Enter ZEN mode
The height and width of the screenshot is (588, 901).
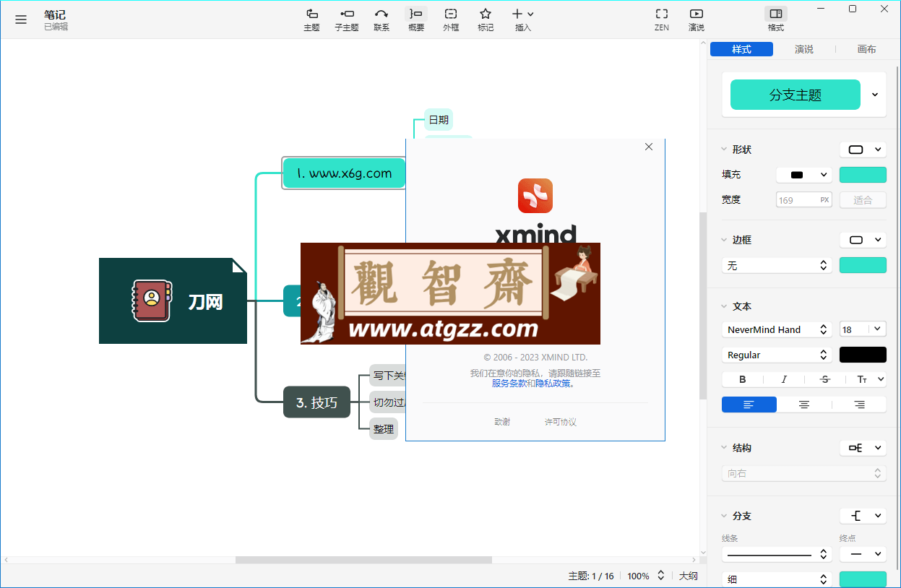[x=662, y=20]
